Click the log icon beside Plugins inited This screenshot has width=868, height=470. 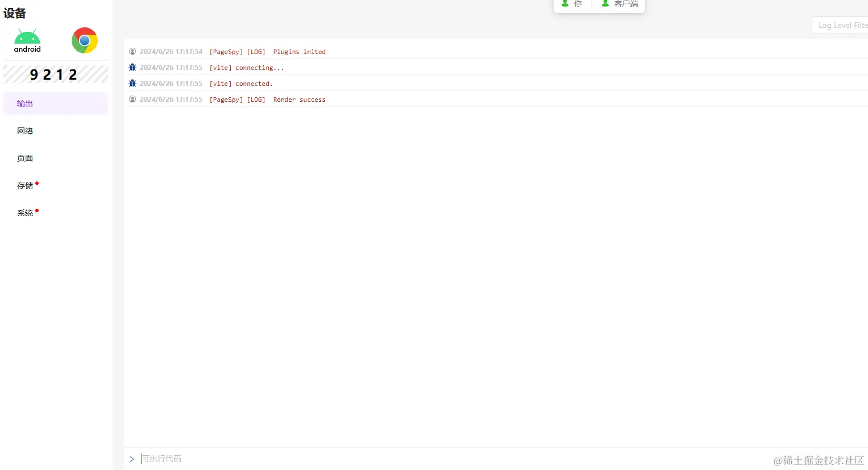pyautogui.click(x=132, y=51)
